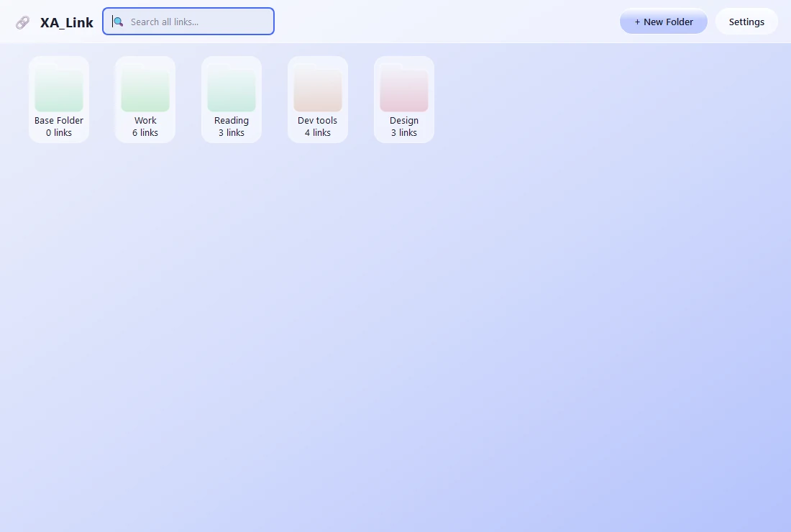Viewport: 791px width, 532px height.
Task: Open the Work folder icon
Action: click(x=145, y=88)
